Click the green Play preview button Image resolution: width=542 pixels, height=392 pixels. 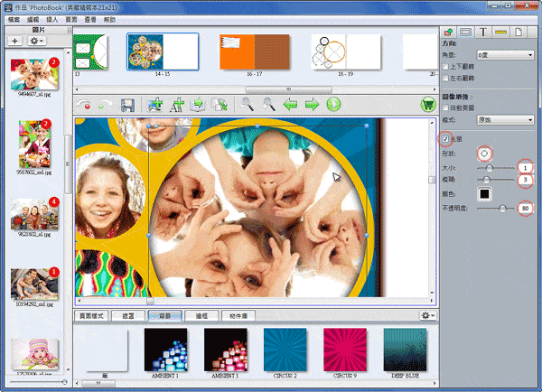click(x=334, y=105)
